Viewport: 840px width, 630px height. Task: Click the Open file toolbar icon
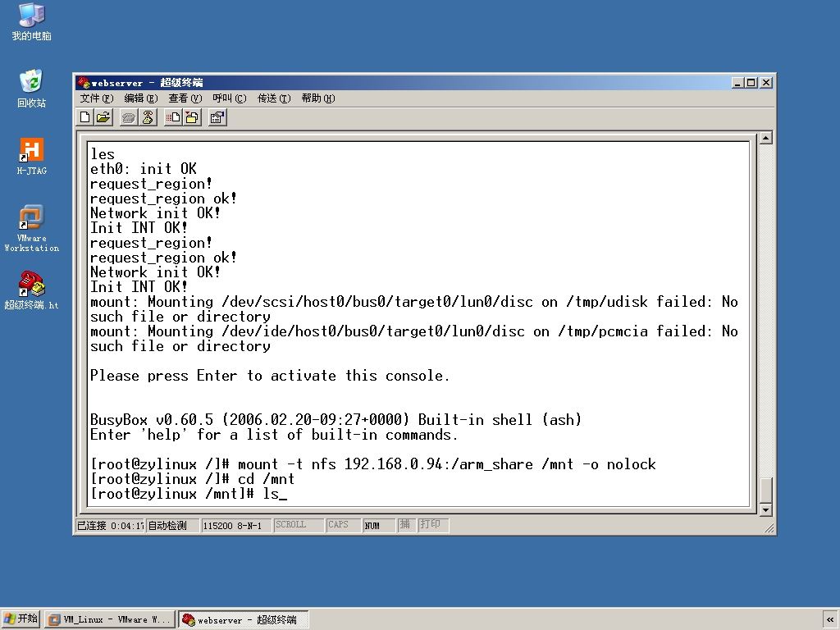[103, 117]
